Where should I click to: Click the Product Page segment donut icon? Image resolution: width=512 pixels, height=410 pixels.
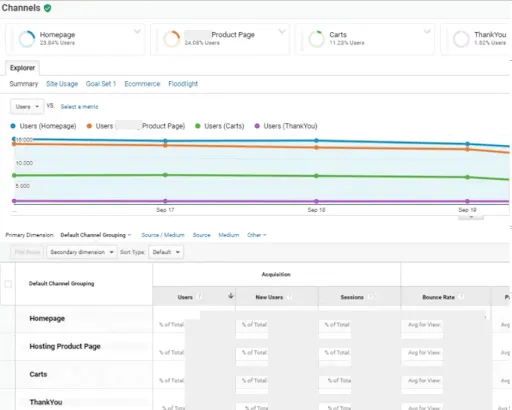click(172, 39)
